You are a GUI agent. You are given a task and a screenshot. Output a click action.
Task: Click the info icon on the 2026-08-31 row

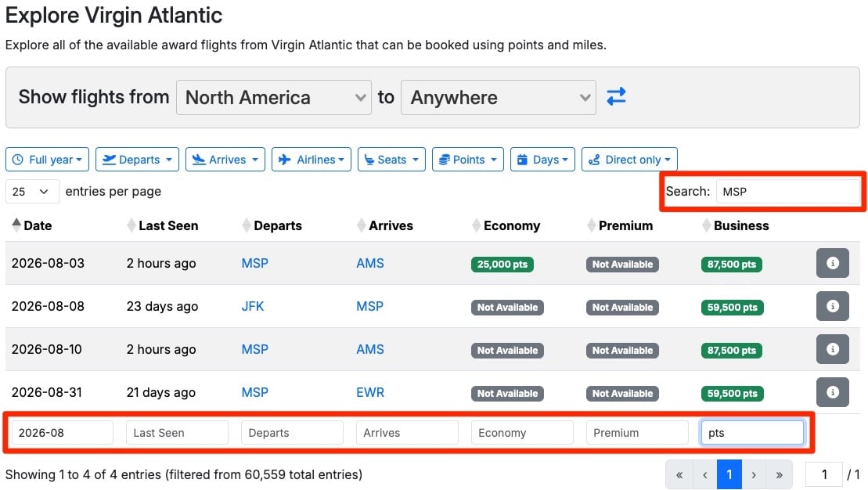pyautogui.click(x=832, y=392)
